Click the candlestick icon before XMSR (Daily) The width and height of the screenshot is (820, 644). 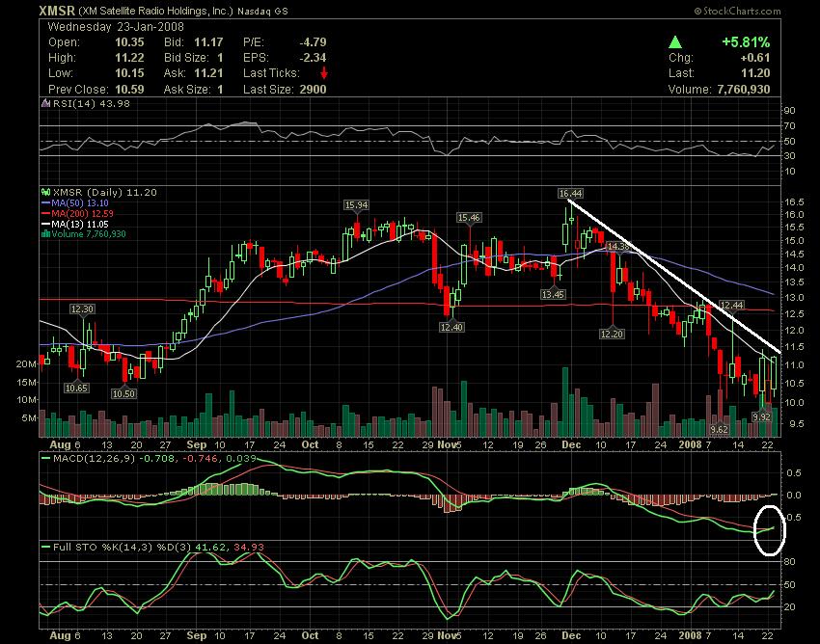coord(45,193)
